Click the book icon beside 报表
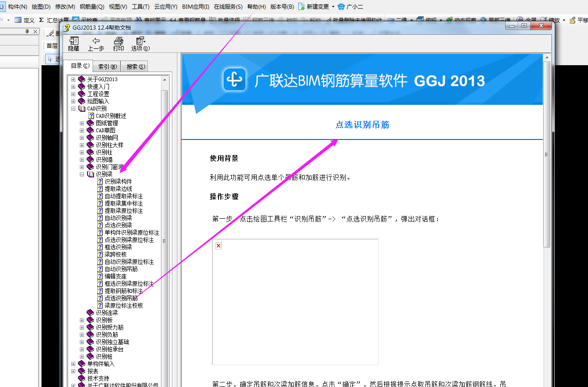The image size is (588, 387). point(82,371)
